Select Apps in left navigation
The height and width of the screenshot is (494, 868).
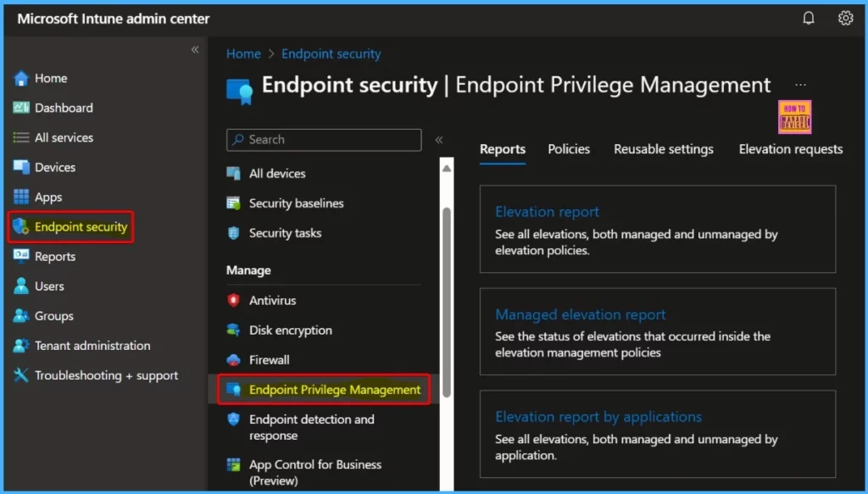pos(48,197)
